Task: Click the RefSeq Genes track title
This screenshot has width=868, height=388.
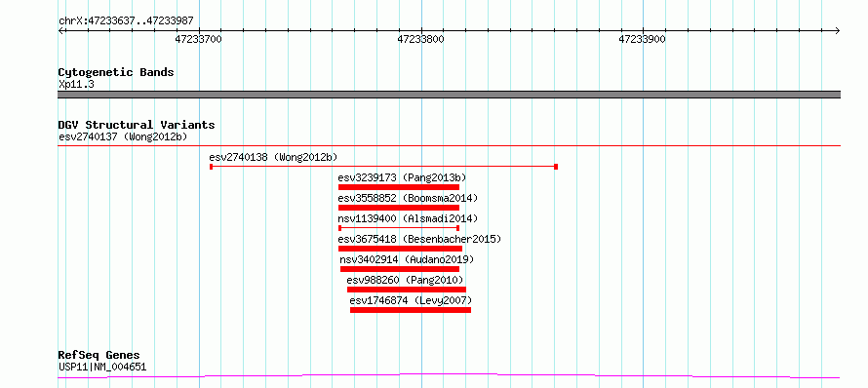Action: point(99,356)
